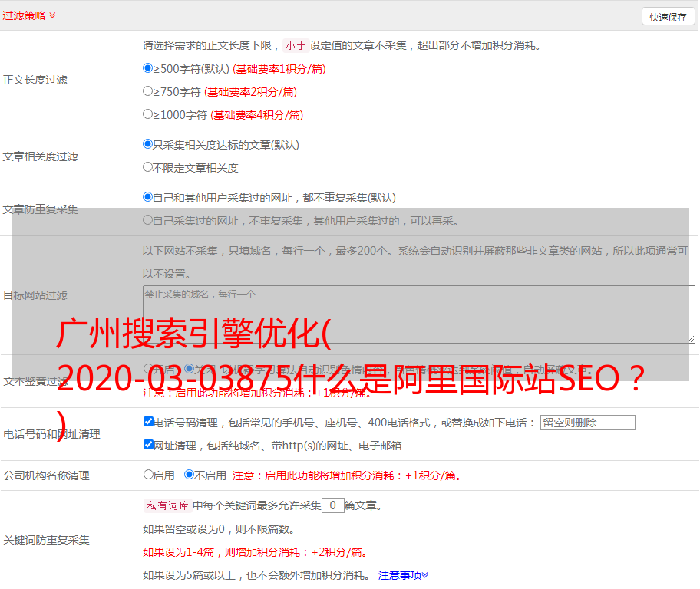
Task: Click the red text (基础费率4积分/篇)
Action: [257, 115]
